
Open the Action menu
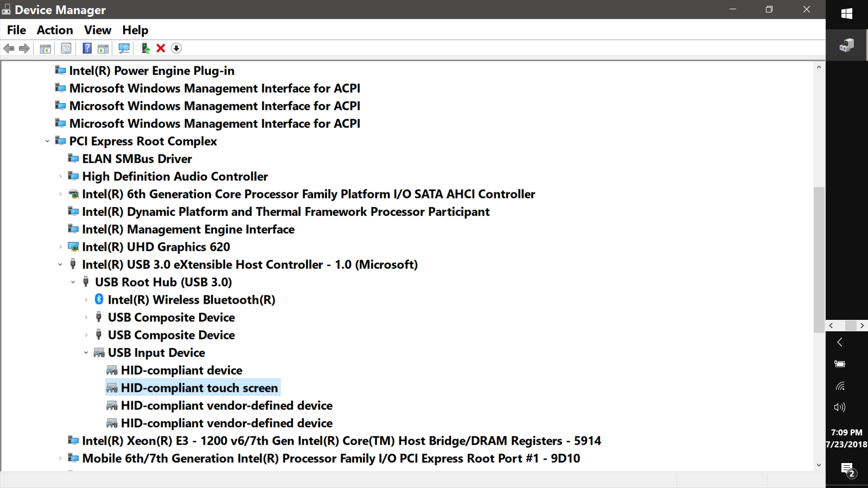[55, 30]
